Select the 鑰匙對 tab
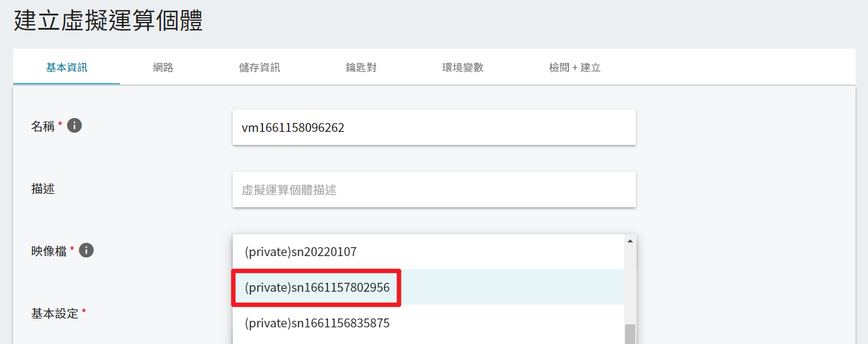 (361, 67)
